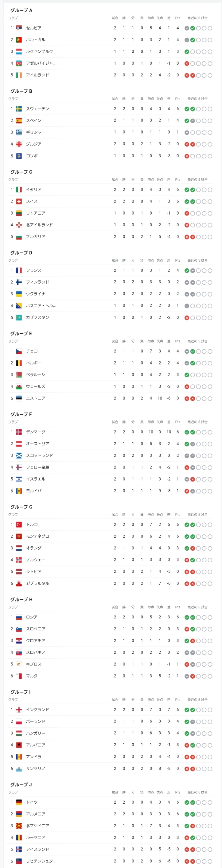Click the Germany flag in Group J
This screenshot has width=222, height=868.
[19, 802]
